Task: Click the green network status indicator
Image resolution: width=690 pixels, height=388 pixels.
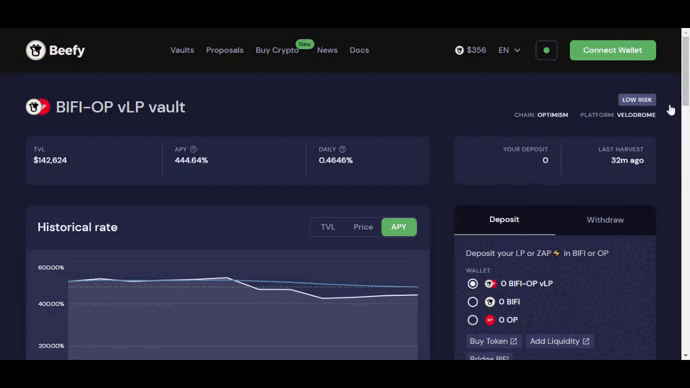Action: [x=547, y=50]
